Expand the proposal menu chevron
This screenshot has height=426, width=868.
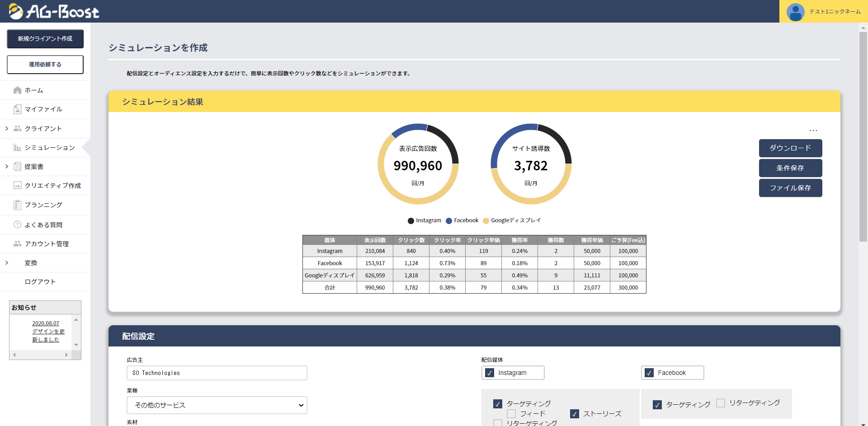pyautogui.click(x=7, y=167)
